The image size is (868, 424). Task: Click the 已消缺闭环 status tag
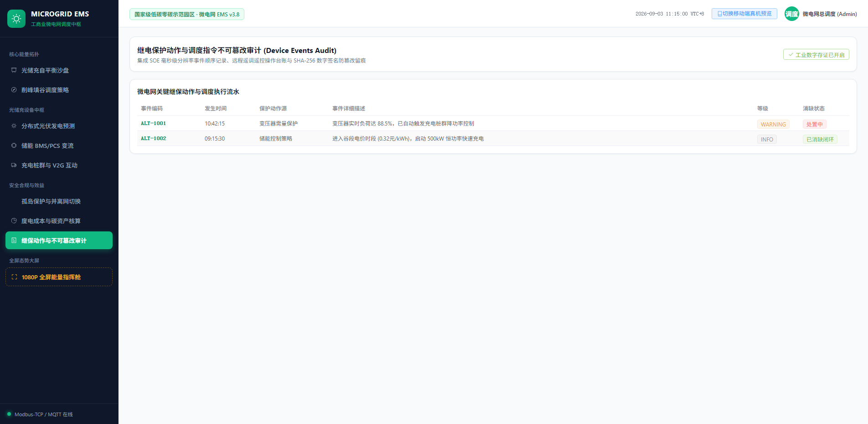(820, 139)
